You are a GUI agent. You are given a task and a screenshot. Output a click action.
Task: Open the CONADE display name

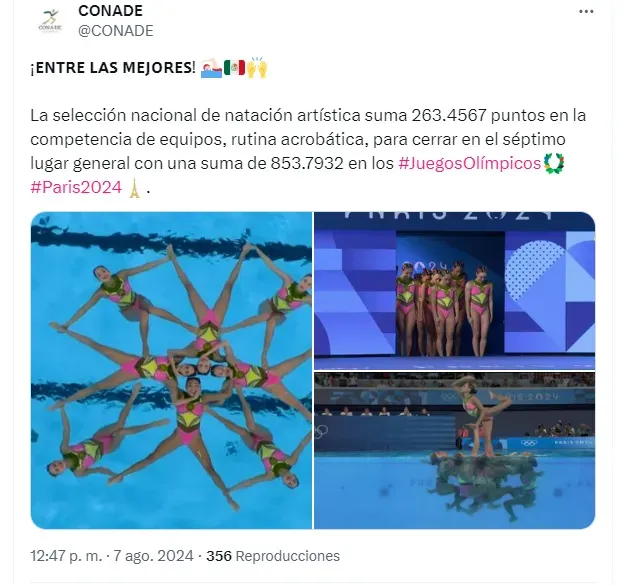[x=110, y=11]
